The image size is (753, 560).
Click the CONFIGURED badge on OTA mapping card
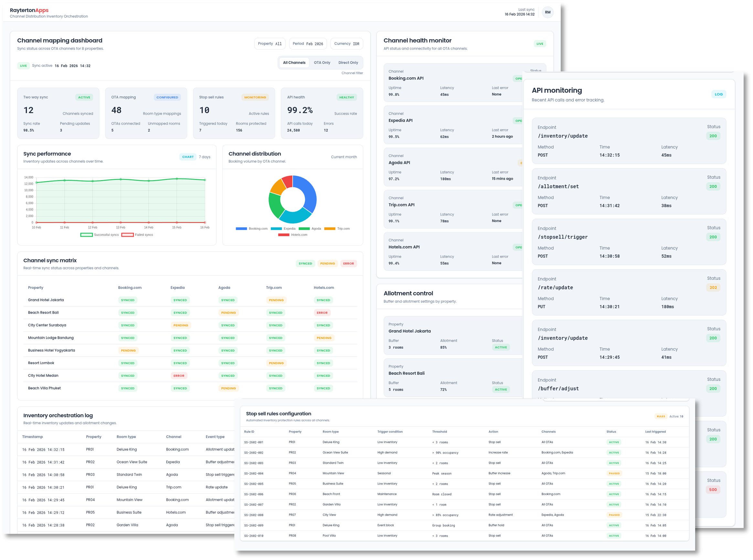coord(167,97)
